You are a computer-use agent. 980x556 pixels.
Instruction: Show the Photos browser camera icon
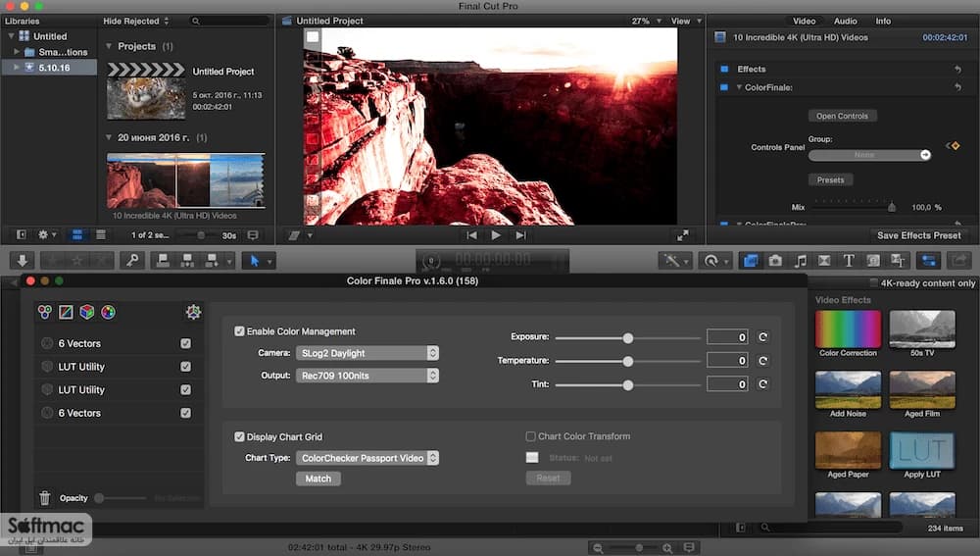click(x=775, y=260)
